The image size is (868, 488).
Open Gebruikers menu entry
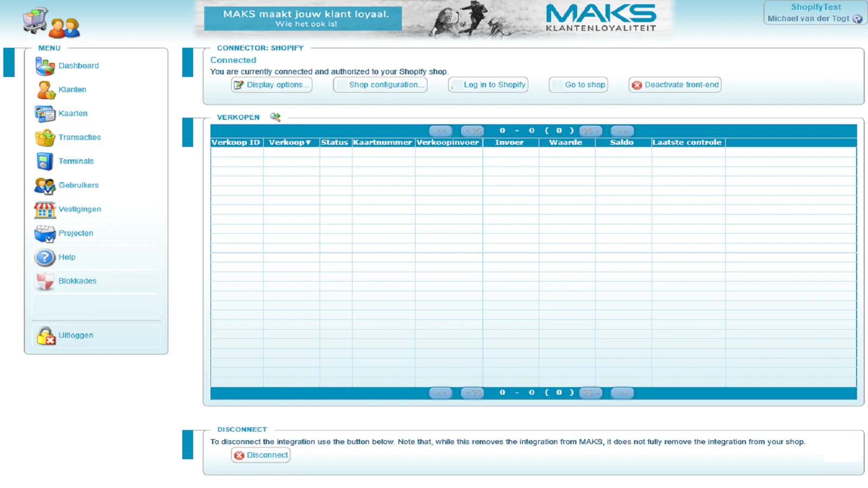tap(79, 185)
